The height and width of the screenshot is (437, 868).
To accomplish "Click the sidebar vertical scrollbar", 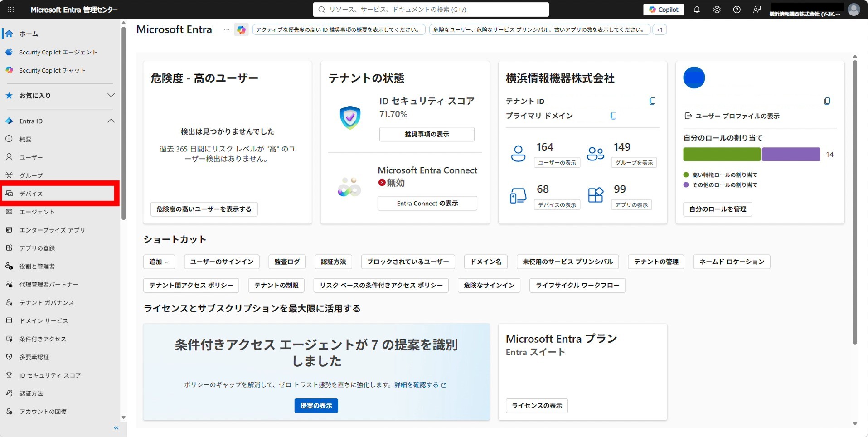I will (123, 122).
